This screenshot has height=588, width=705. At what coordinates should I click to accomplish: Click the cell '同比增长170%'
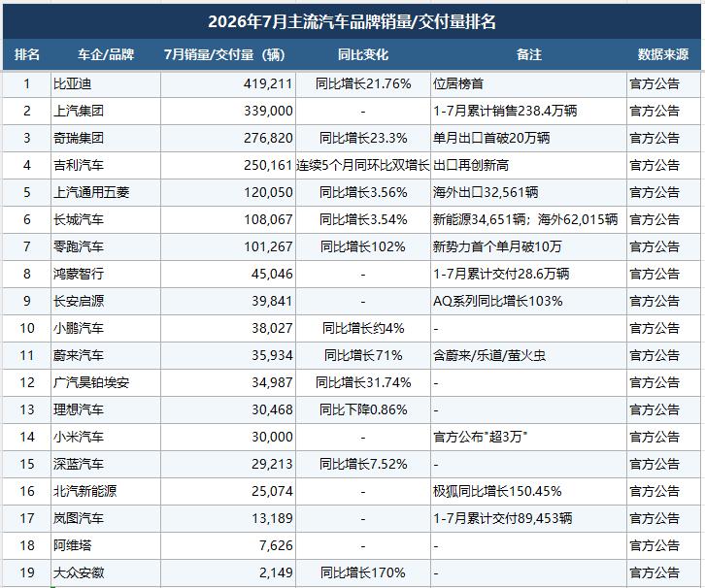(363, 573)
